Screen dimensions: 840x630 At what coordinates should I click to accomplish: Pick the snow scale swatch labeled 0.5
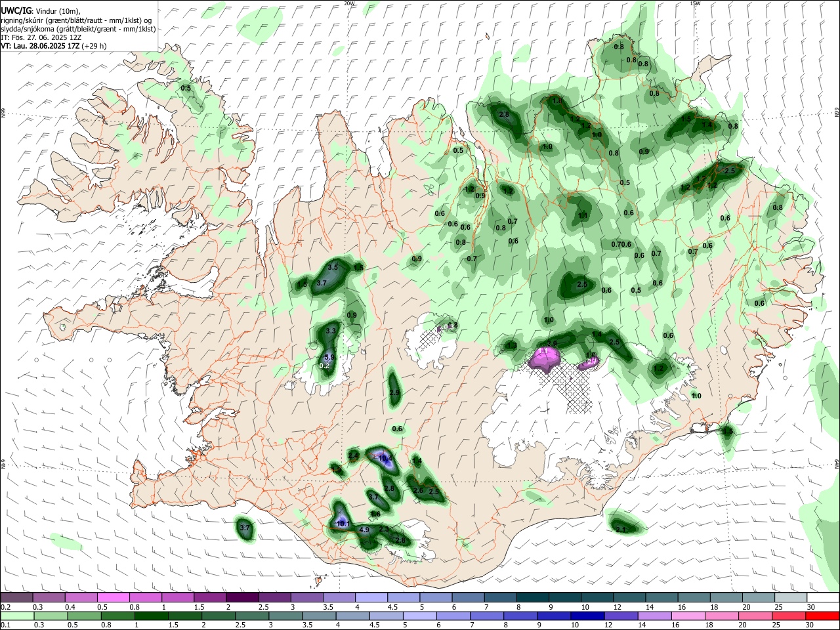pyautogui.click(x=113, y=598)
